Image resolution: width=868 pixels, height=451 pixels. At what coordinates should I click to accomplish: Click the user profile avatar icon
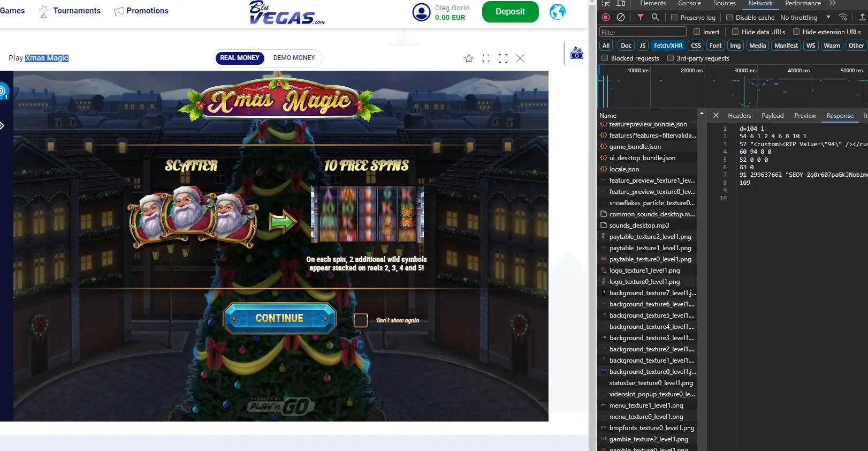[x=421, y=12]
